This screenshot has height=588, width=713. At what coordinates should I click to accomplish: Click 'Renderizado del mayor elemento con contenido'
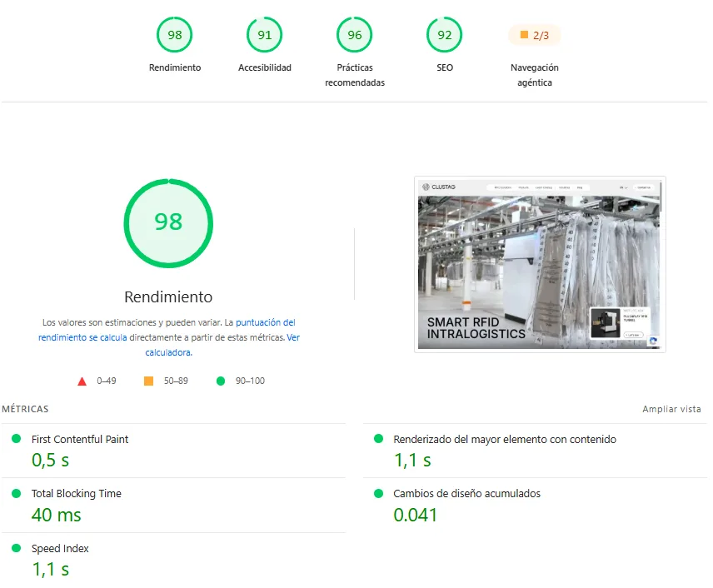[x=505, y=439]
